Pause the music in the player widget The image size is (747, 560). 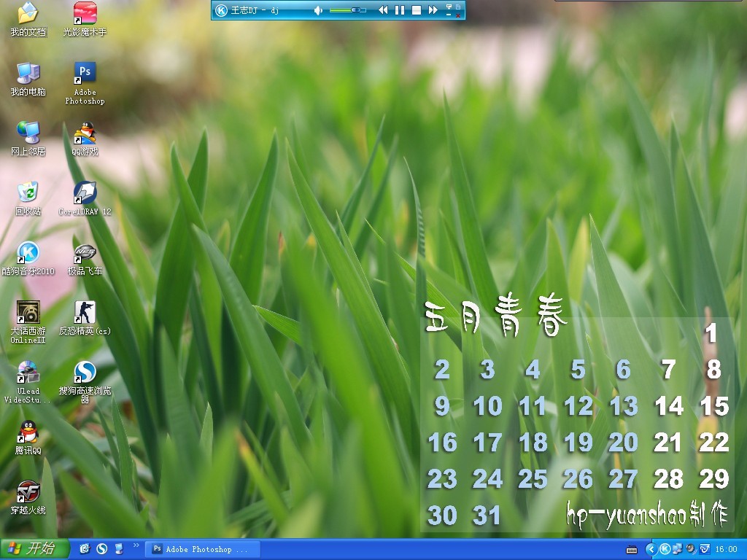click(399, 10)
